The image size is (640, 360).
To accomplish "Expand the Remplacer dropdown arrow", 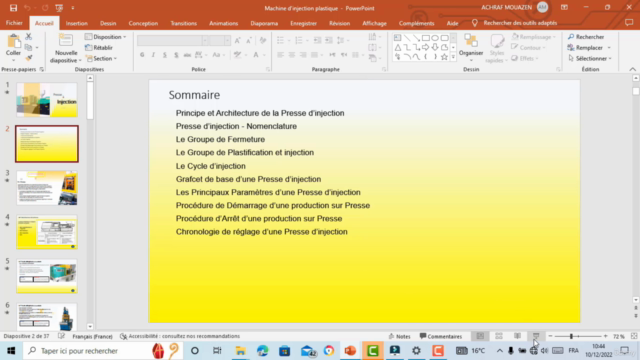I will (609, 48).
